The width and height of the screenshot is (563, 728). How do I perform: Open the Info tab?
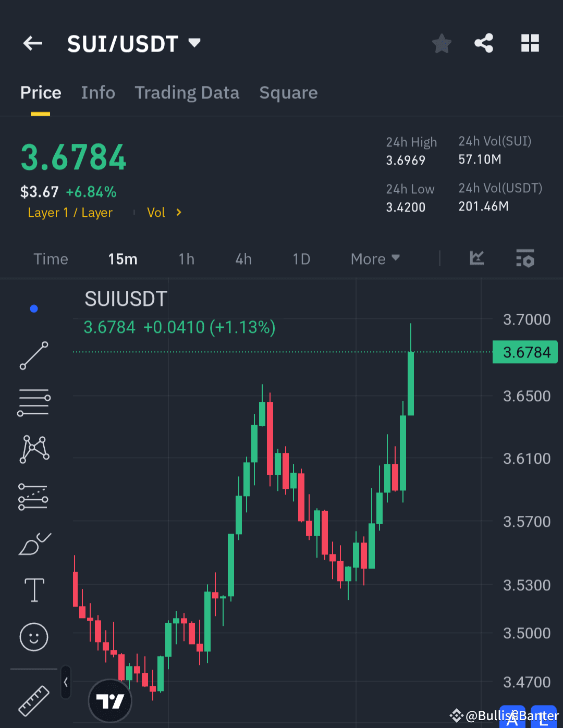pyautogui.click(x=98, y=92)
